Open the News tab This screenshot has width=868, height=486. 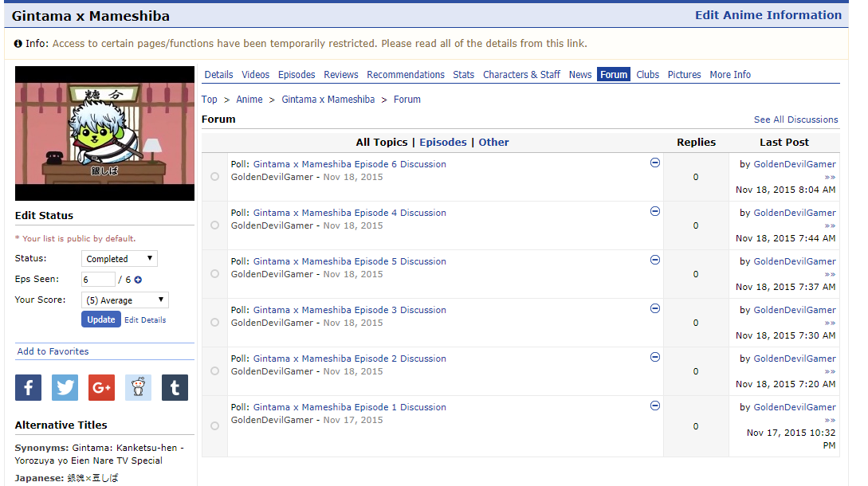[x=580, y=75]
